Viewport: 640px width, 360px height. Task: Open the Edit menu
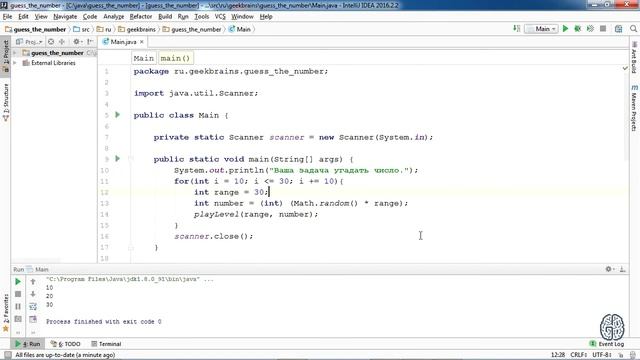click(x=23, y=17)
